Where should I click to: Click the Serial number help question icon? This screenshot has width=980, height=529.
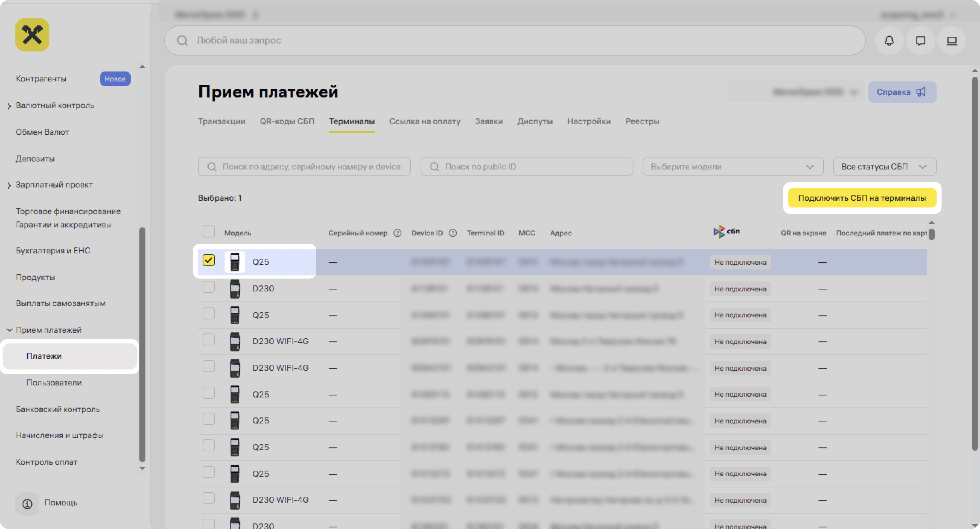click(397, 233)
